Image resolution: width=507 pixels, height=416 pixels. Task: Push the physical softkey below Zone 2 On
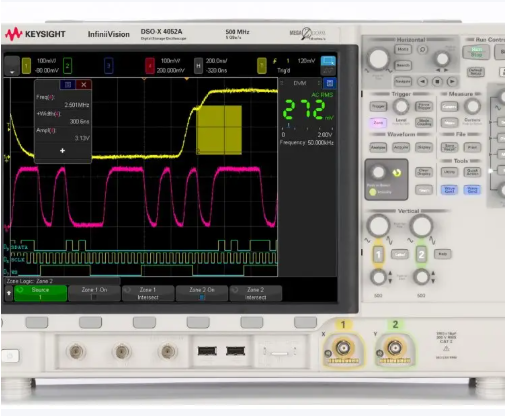[198, 322]
